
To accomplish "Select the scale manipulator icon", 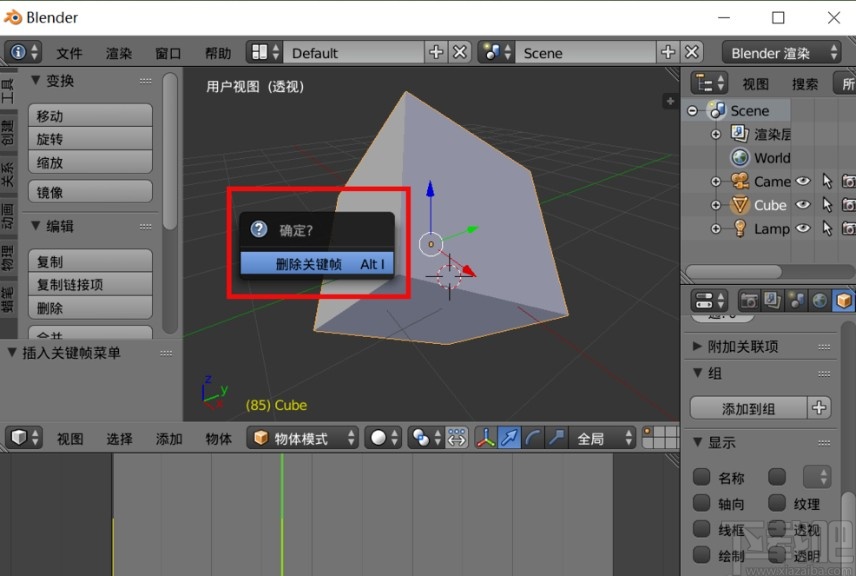I will [556, 437].
